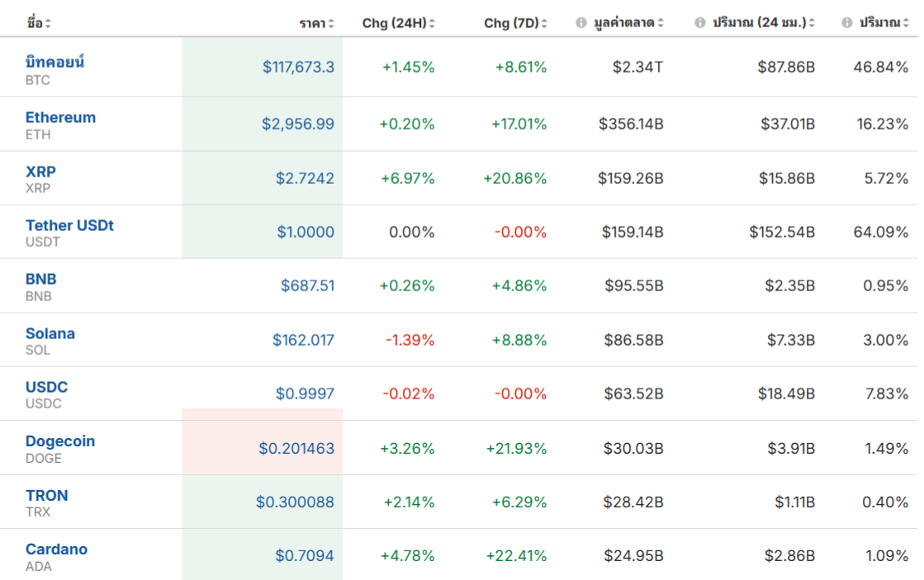924x580 pixels.
Task: Click the info icon beside the last ปริมาณ column
Action: tap(847, 23)
